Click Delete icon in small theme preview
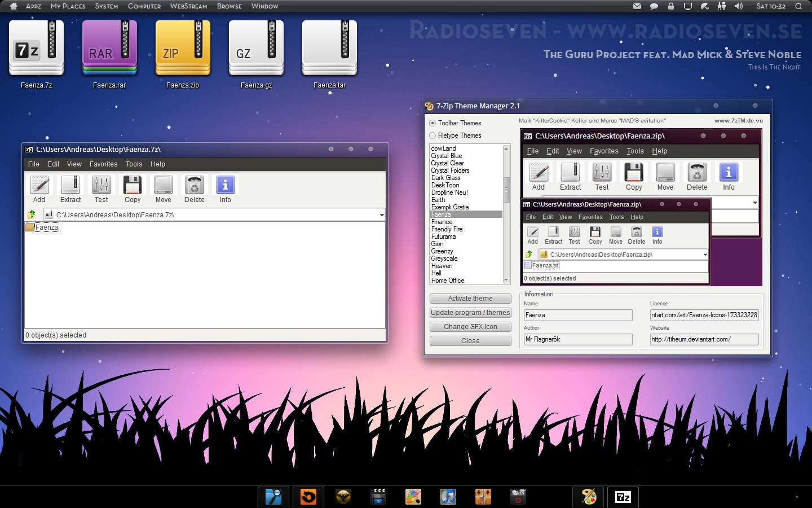The width and height of the screenshot is (812, 508). (637, 232)
